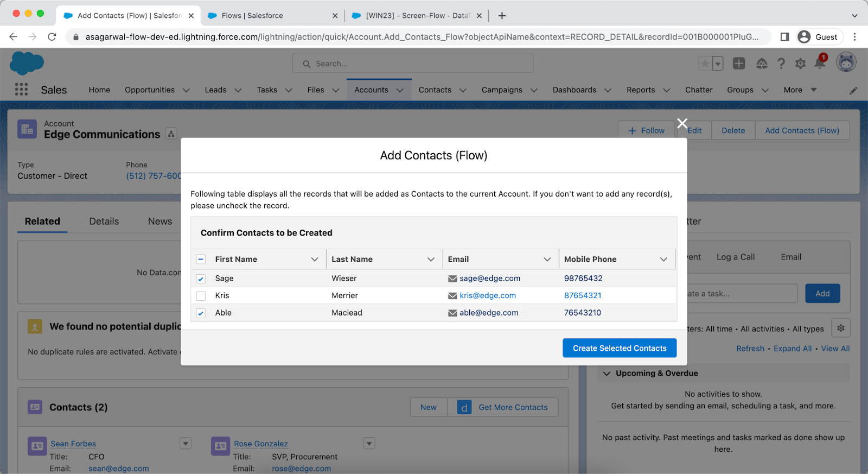
Task: Open the Chrome three-dot menu
Action: (x=854, y=37)
